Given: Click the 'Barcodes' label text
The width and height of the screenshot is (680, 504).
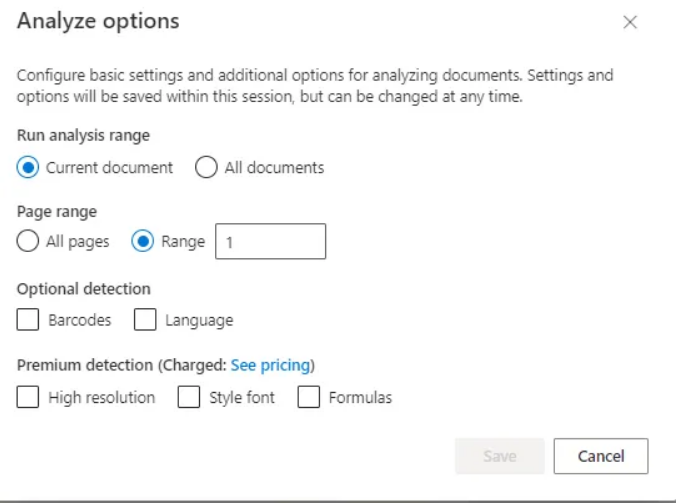Looking at the screenshot, I should 80,320.
